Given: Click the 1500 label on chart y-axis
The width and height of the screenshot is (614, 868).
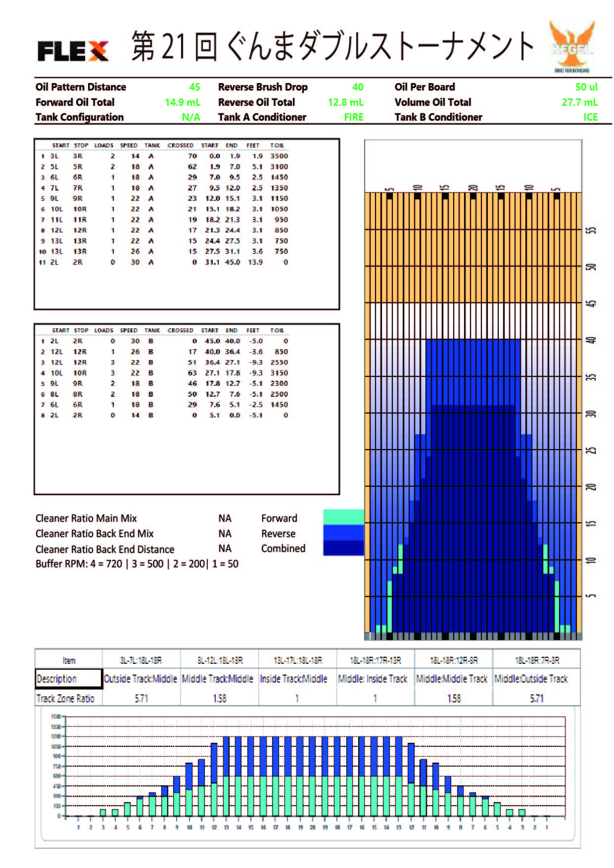Looking at the screenshot, I should click(x=55, y=717).
